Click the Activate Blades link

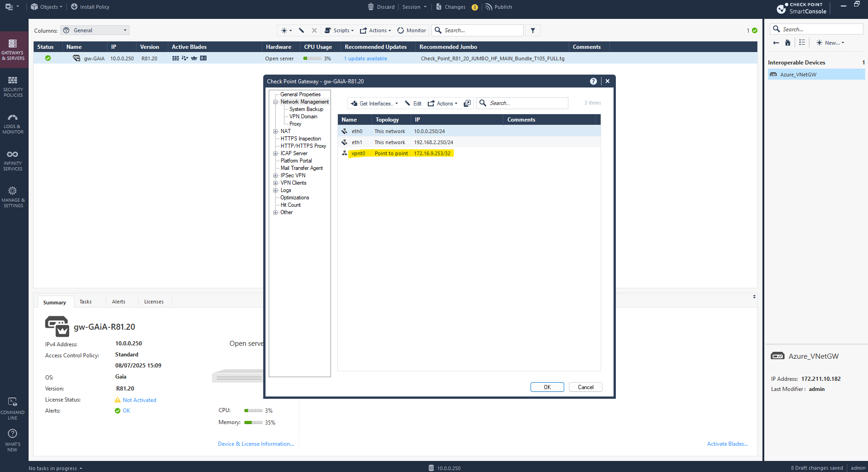click(x=727, y=444)
